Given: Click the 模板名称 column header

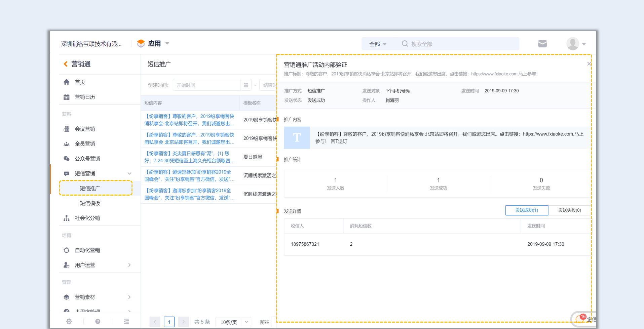Looking at the screenshot, I should click(252, 103).
